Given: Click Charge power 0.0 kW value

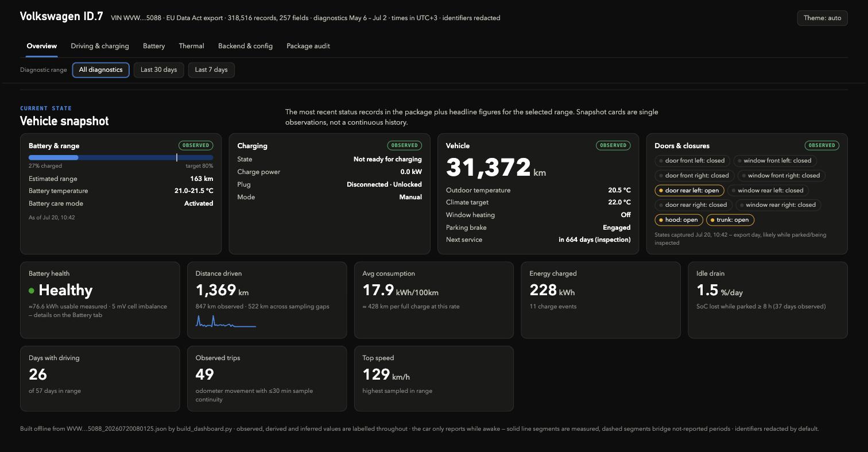Looking at the screenshot, I should pos(411,172).
